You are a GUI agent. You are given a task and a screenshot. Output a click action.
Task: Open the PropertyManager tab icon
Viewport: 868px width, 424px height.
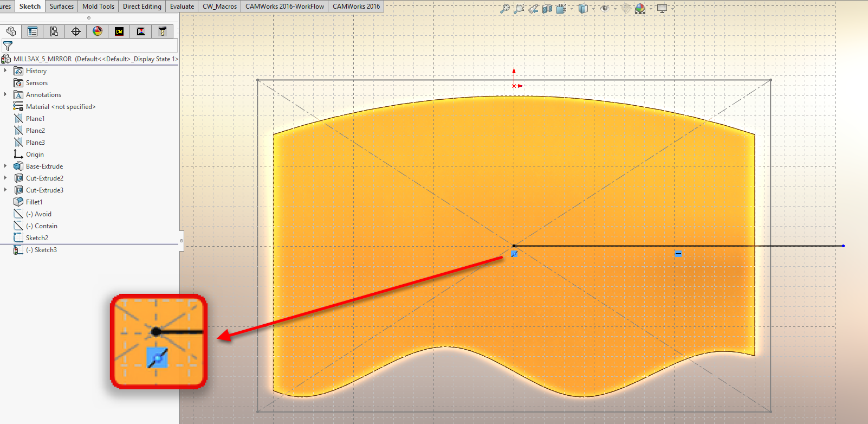click(x=33, y=31)
